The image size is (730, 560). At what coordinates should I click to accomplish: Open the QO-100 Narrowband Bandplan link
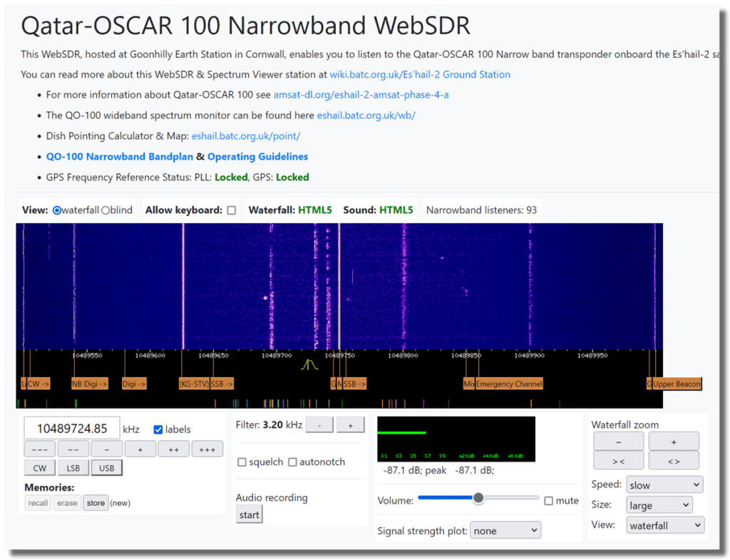coord(119,156)
